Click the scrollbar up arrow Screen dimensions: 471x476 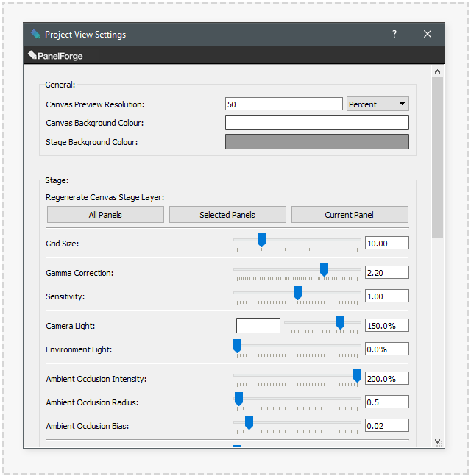pyautogui.click(x=438, y=71)
